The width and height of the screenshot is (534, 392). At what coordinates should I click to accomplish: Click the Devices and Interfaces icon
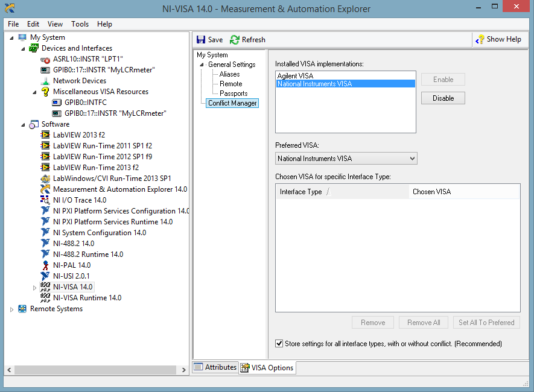(x=34, y=48)
